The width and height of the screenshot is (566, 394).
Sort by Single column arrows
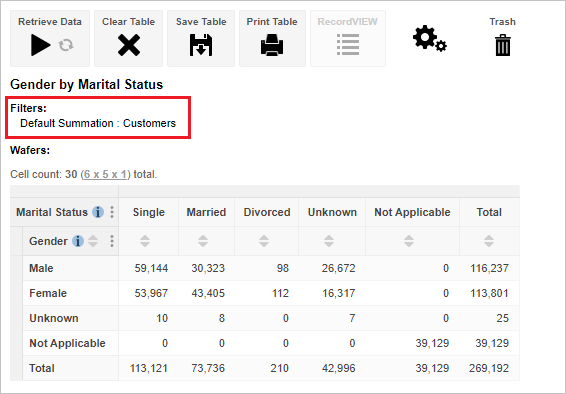145,241
